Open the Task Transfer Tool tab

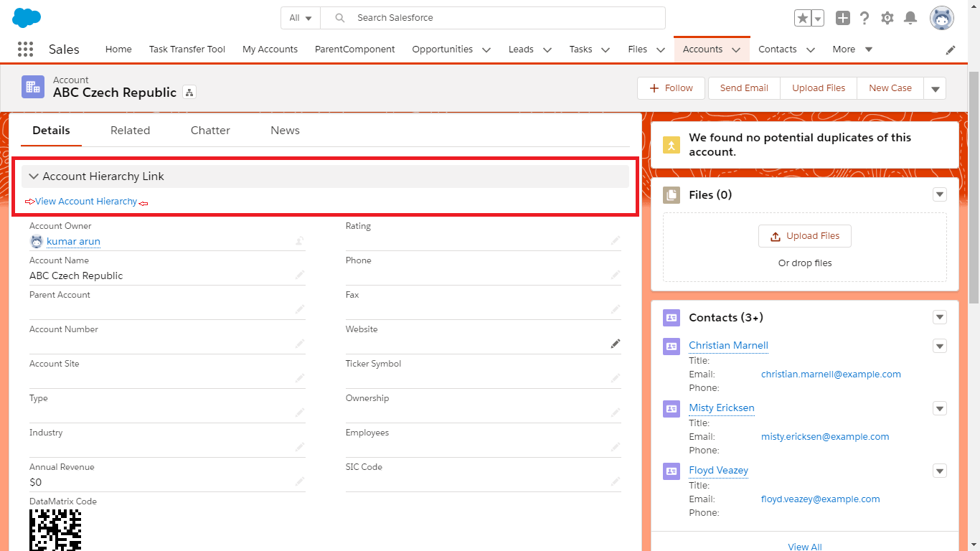pos(187,50)
